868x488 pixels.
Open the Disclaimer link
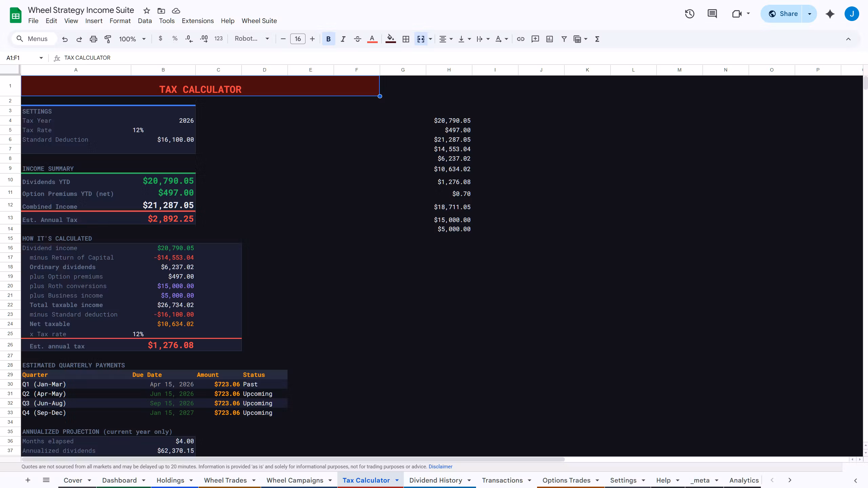440,467
